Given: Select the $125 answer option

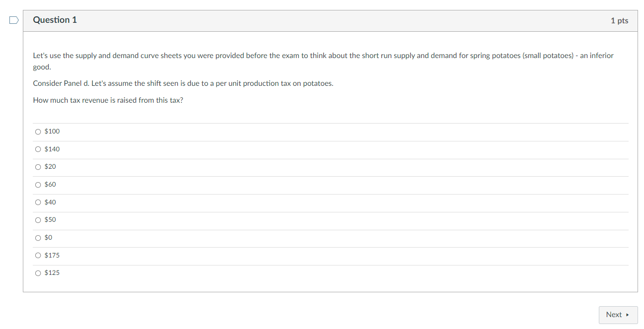Looking at the screenshot, I should 38,273.
